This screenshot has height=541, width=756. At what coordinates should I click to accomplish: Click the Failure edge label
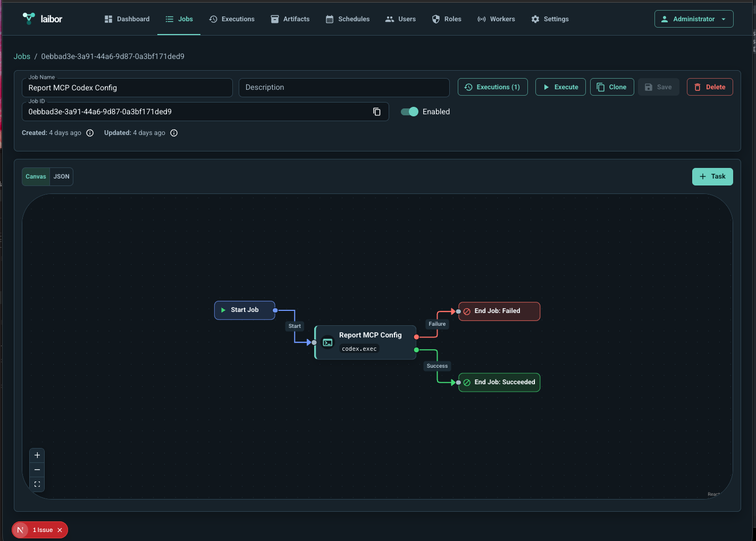[x=438, y=324]
